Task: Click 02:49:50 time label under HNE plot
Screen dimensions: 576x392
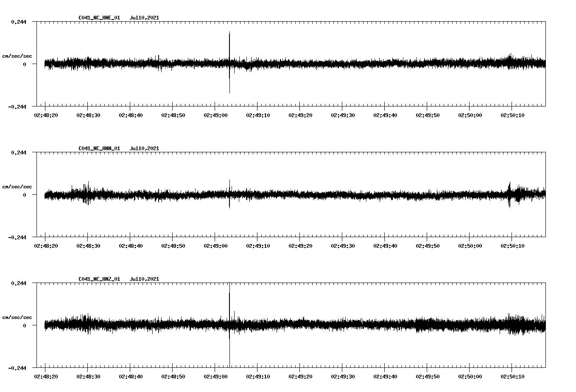Action: coord(428,115)
